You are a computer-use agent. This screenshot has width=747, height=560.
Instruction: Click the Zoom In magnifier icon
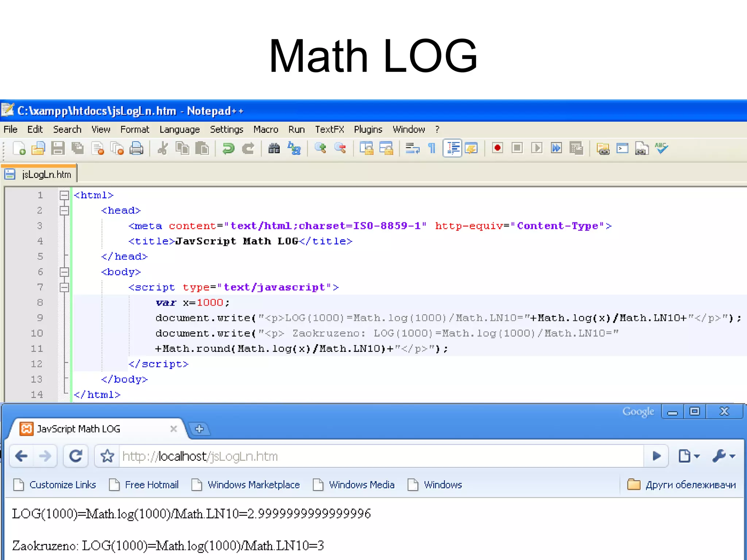(x=320, y=148)
